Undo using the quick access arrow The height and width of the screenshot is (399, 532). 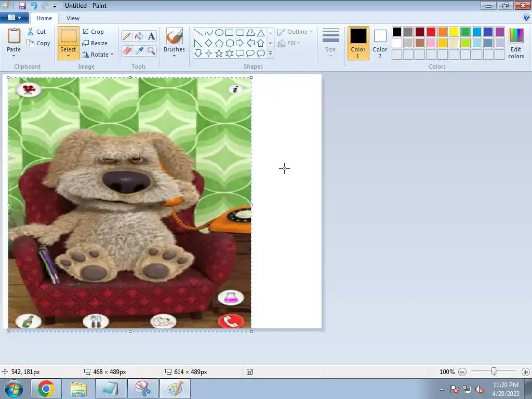coord(34,5)
